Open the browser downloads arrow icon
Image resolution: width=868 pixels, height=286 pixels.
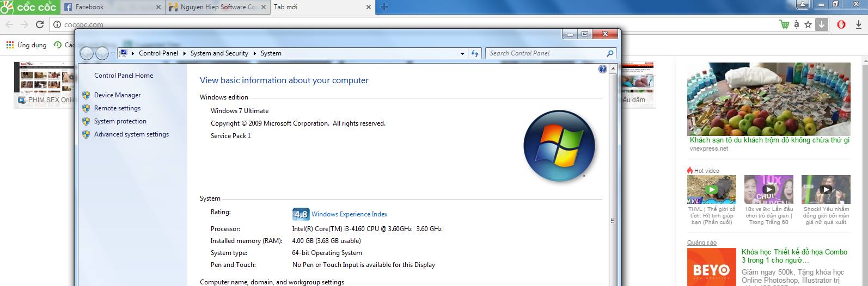click(859, 24)
